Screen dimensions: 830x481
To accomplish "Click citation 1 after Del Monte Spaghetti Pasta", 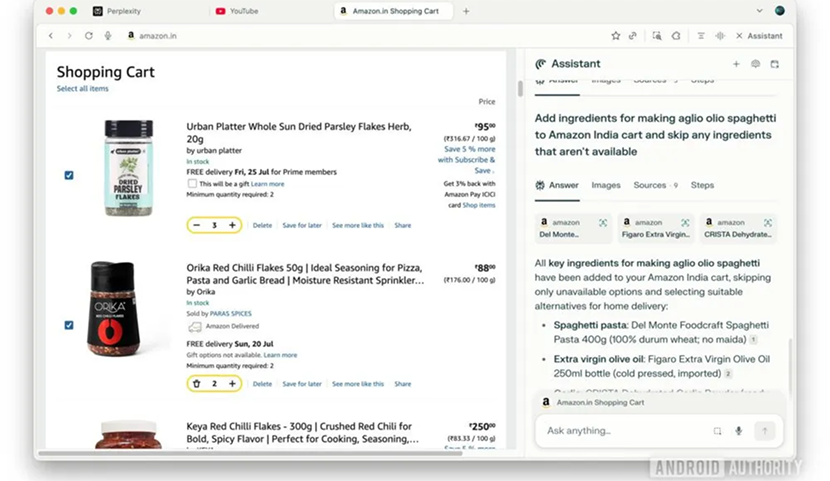I will 753,340.
